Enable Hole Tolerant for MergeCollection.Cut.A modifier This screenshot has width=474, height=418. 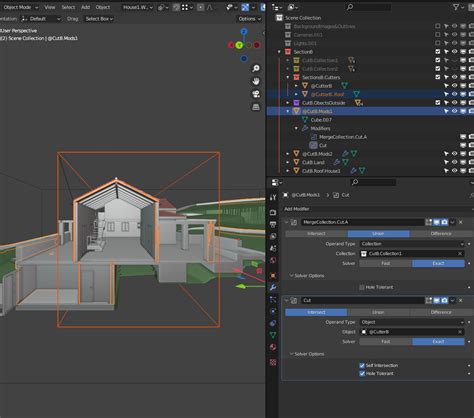362,287
